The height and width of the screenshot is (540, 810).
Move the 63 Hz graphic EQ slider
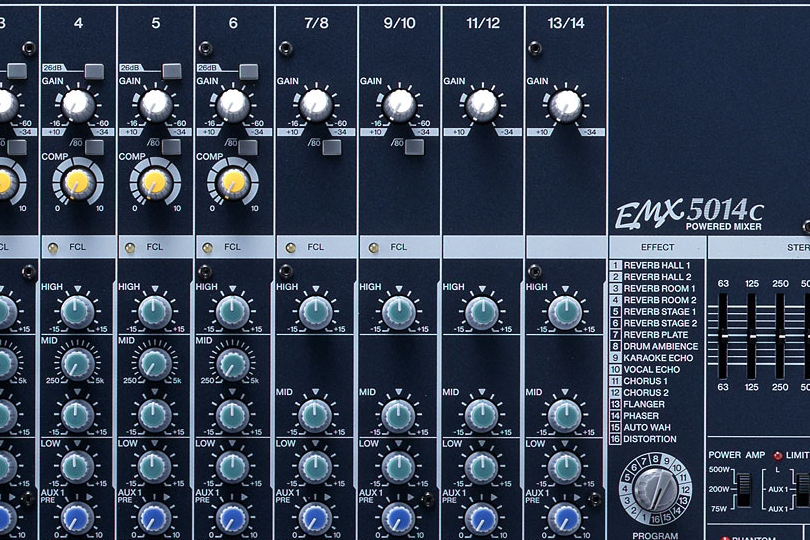(x=723, y=336)
